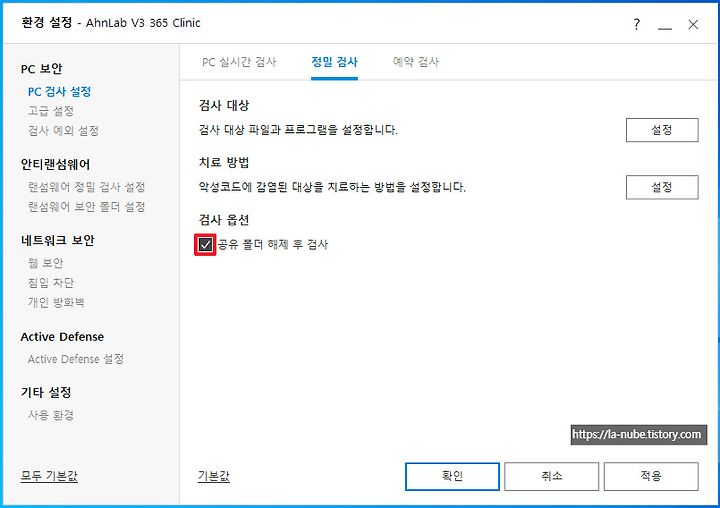Open 개인 방화벽 settings
This screenshot has height=508, width=720.
click(56, 302)
